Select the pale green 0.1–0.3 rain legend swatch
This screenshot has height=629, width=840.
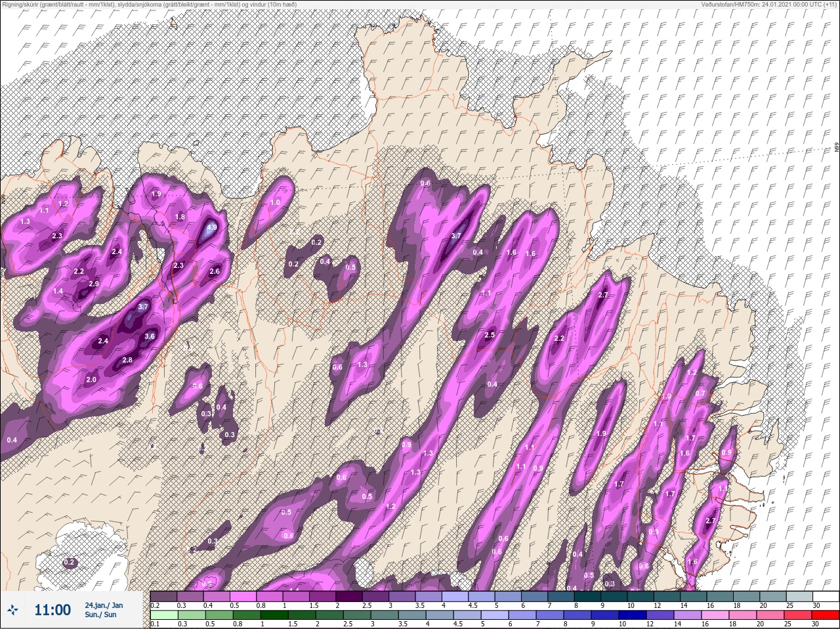(164, 615)
